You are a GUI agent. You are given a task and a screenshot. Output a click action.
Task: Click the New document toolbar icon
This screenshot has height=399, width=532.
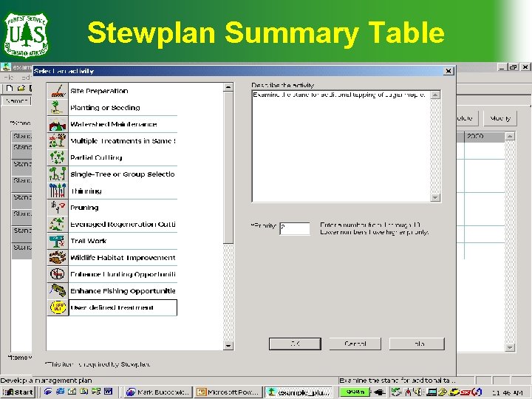(x=10, y=89)
